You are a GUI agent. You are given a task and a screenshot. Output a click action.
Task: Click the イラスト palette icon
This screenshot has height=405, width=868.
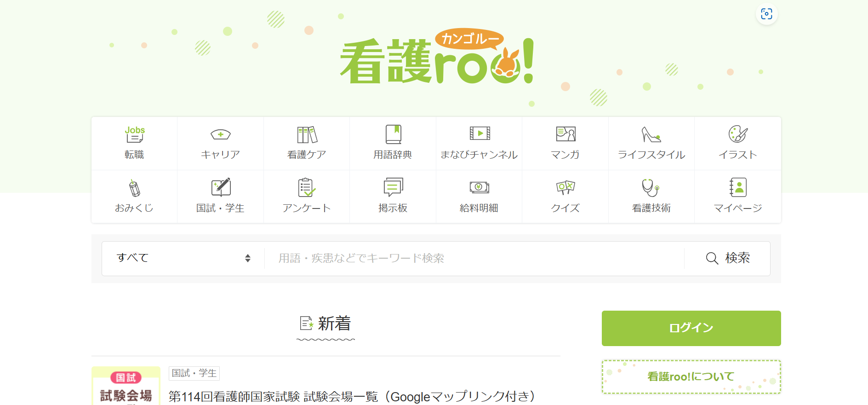tap(737, 134)
